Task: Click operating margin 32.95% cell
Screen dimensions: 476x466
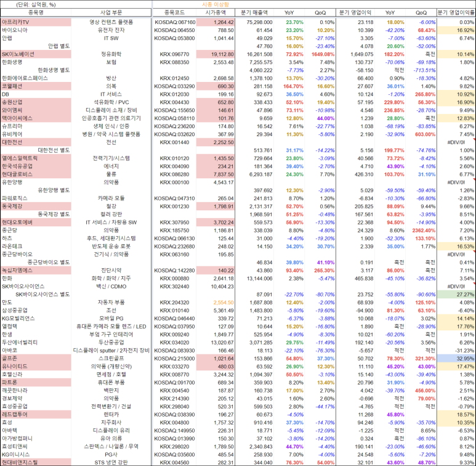Action: (x=456, y=358)
